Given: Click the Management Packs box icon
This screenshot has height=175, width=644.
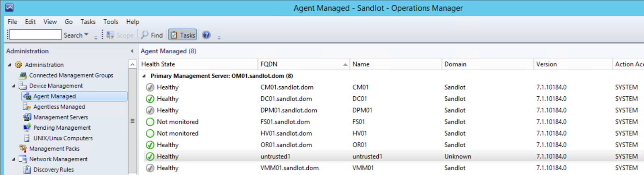Looking at the screenshot, I should (x=23, y=149).
